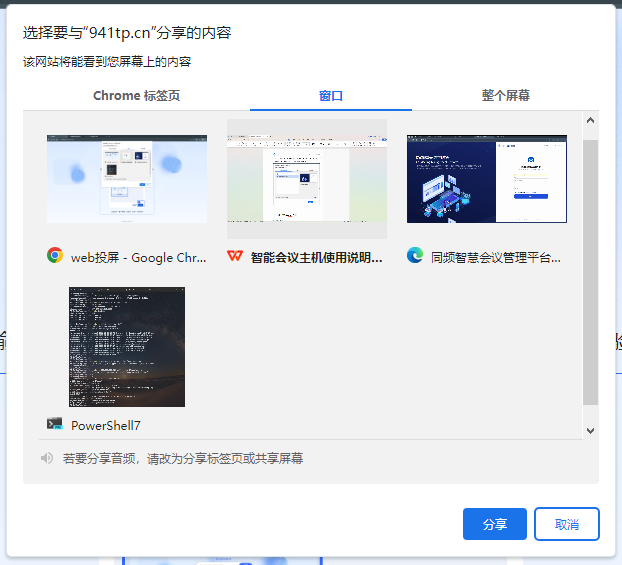Click the vertical scrollbar thumb of window list
Screen dimensions: 622x565
(590, 270)
